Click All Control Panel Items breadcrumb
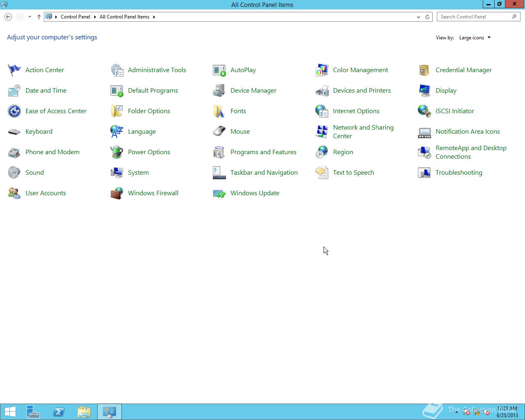525x420 pixels. [124, 17]
